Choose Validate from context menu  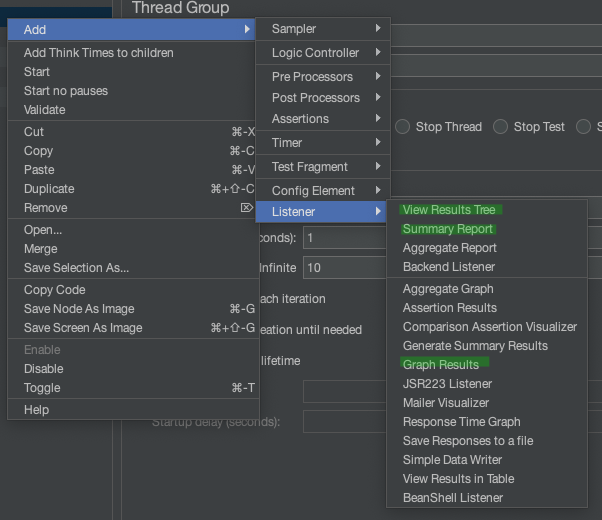point(45,110)
